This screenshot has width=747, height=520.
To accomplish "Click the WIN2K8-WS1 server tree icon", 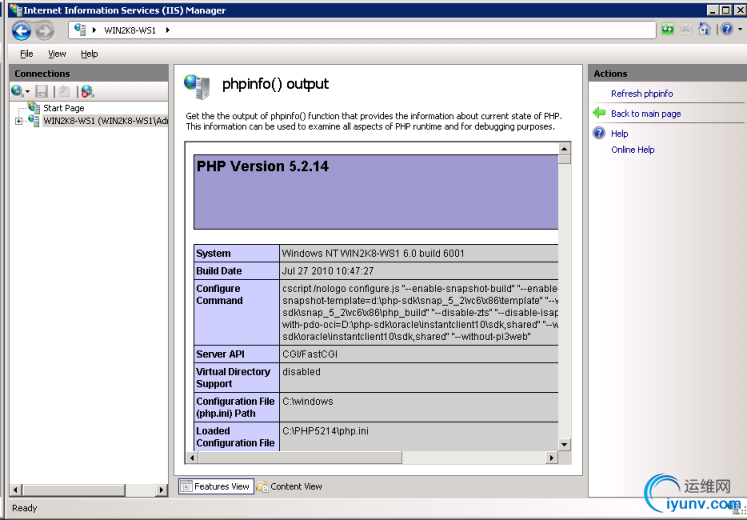I will click(33, 120).
